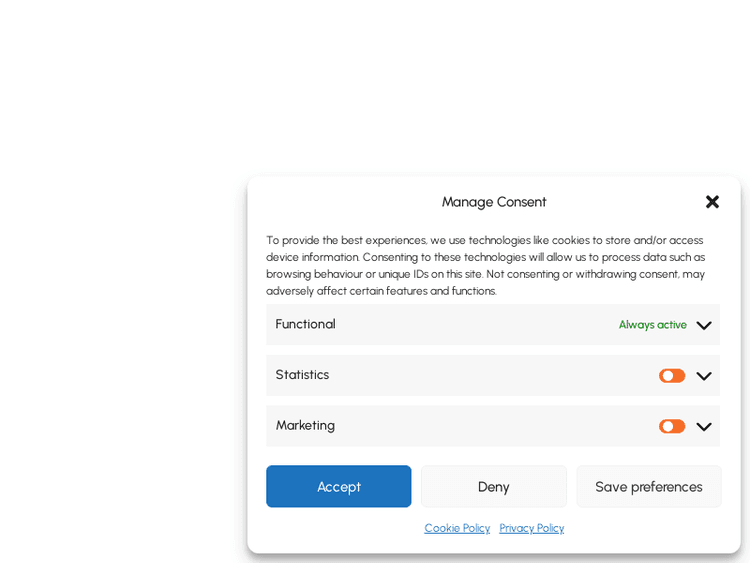The width and height of the screenshot is (750, 563).
Task: Click the Functional category label
Action: tap(305, 324)
